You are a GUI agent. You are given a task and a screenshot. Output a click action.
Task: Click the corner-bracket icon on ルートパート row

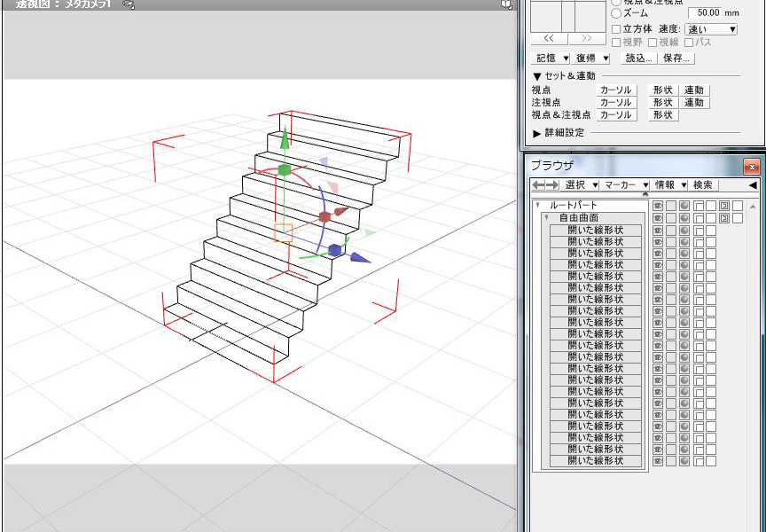tap(699, 206)
